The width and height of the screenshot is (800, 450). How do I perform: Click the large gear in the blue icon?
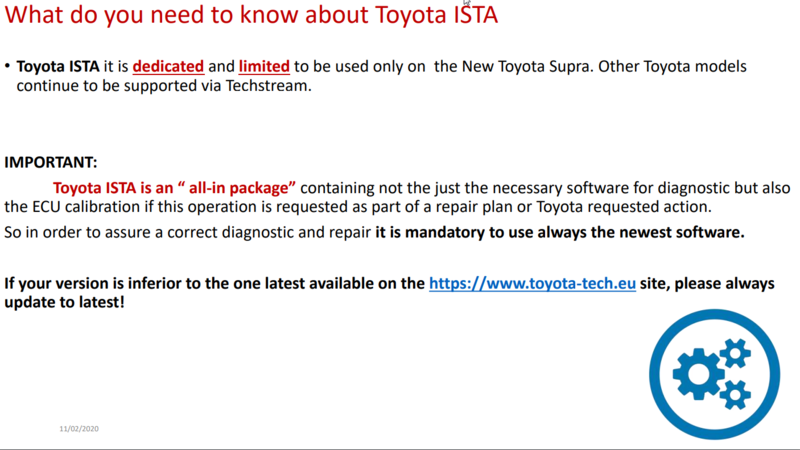click(x=698, y=374)
